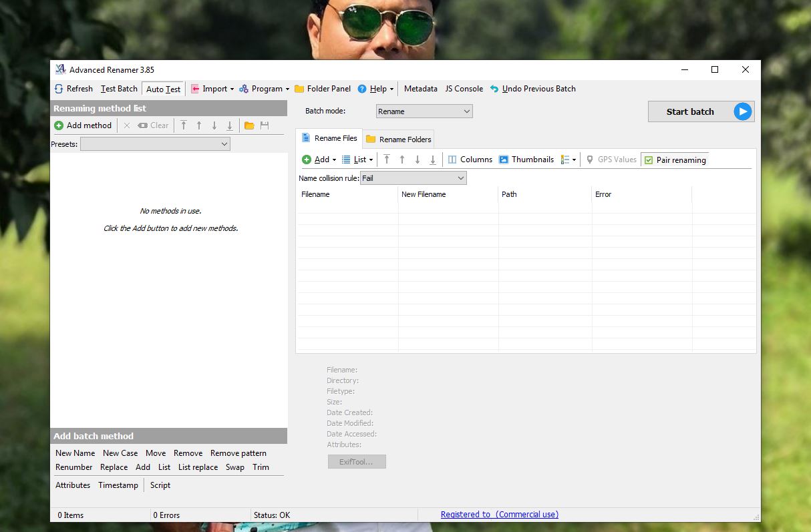Open the Program dropdown menu

(264, 89)
